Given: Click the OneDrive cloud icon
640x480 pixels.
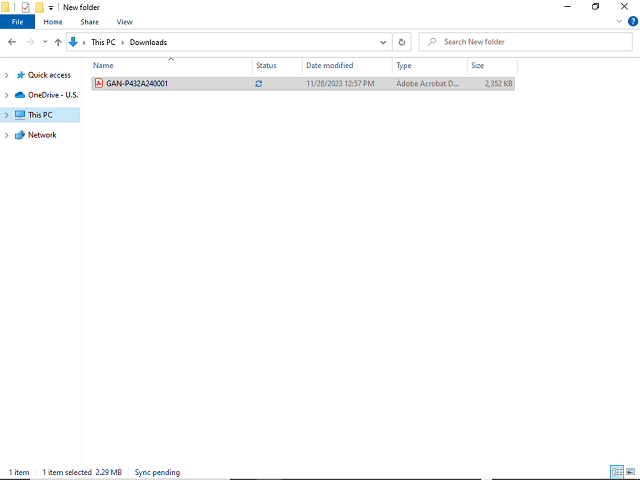Looking at the screenshot, I should pos(20,95).
